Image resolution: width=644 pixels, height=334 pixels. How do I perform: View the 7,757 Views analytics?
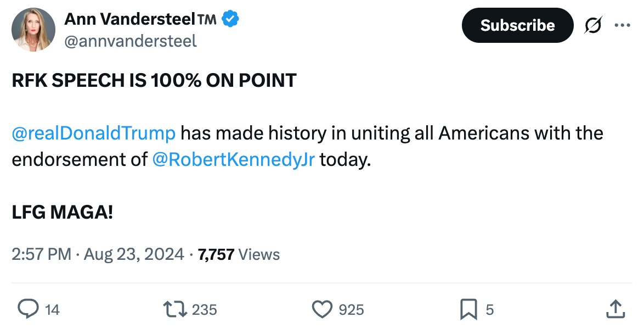[239, 254]
